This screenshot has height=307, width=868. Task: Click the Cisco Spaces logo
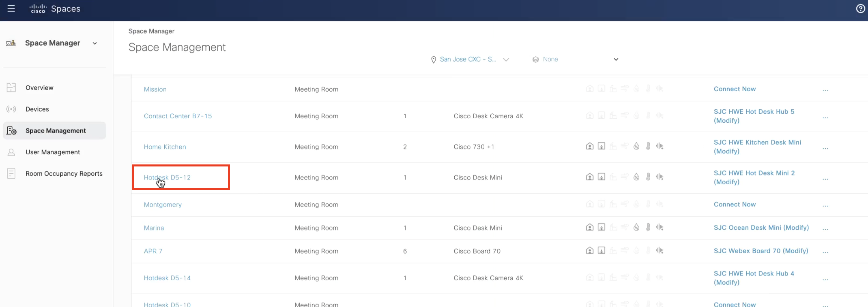[x=55, y=9]
